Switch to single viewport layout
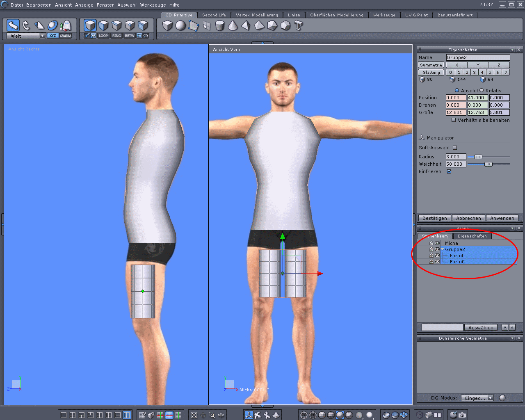This screenshot has width=525, height=420. [64, 415]
